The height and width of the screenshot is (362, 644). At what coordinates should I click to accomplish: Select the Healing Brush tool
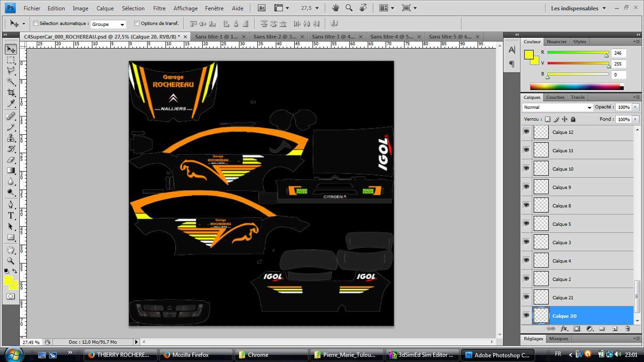11,116
